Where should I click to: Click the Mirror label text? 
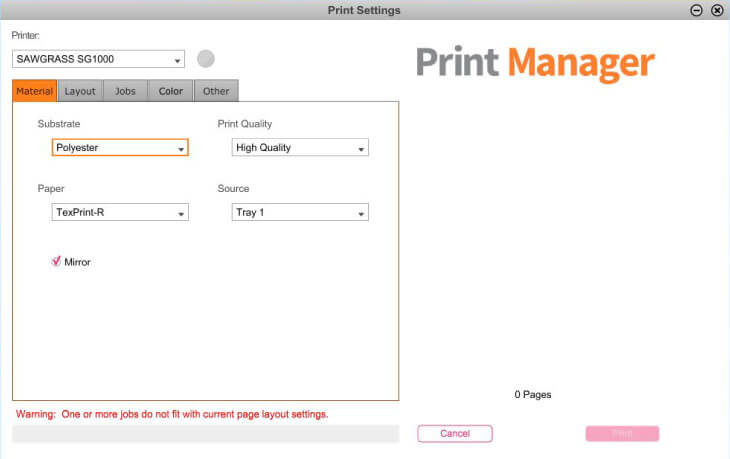pyautogui.click(x=77, y=262)
